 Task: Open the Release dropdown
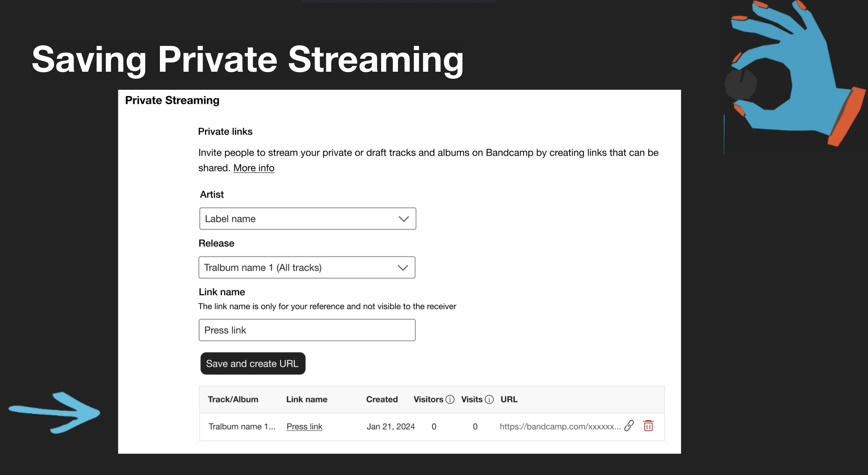tap(307, 267)
